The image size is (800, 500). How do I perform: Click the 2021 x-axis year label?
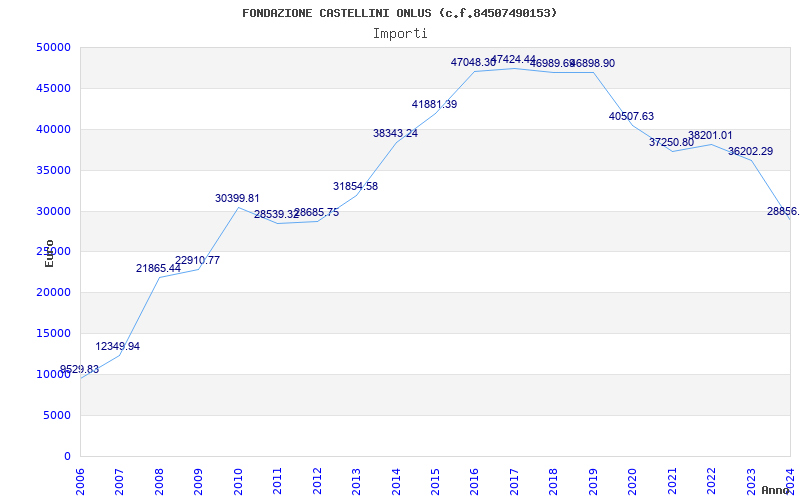pyautogui.click(x=672, y=482)
